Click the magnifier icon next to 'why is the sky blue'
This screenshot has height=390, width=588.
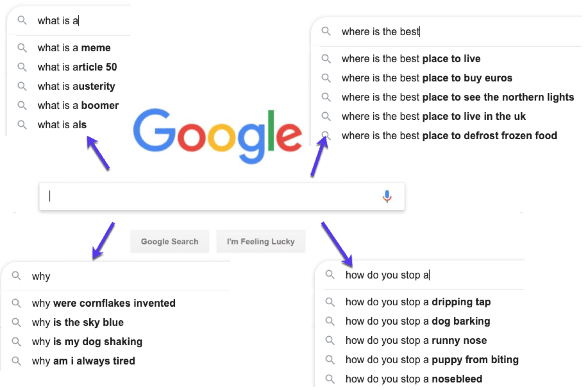point(16,322)
